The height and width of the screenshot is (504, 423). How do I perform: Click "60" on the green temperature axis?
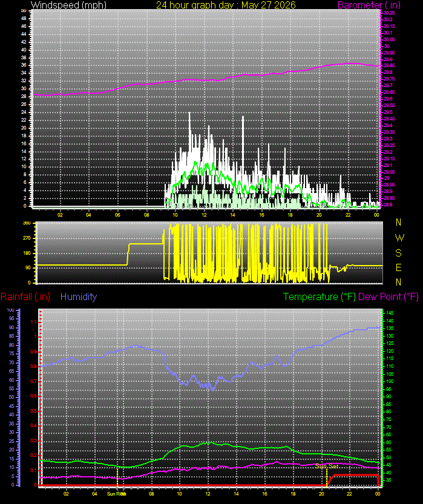click(x=389, y=442)
